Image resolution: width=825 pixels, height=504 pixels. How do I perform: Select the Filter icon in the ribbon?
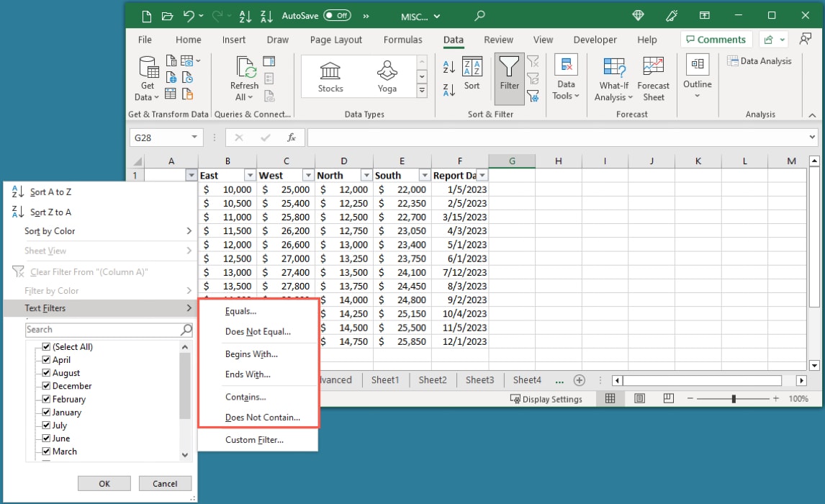tap(509, 77)
